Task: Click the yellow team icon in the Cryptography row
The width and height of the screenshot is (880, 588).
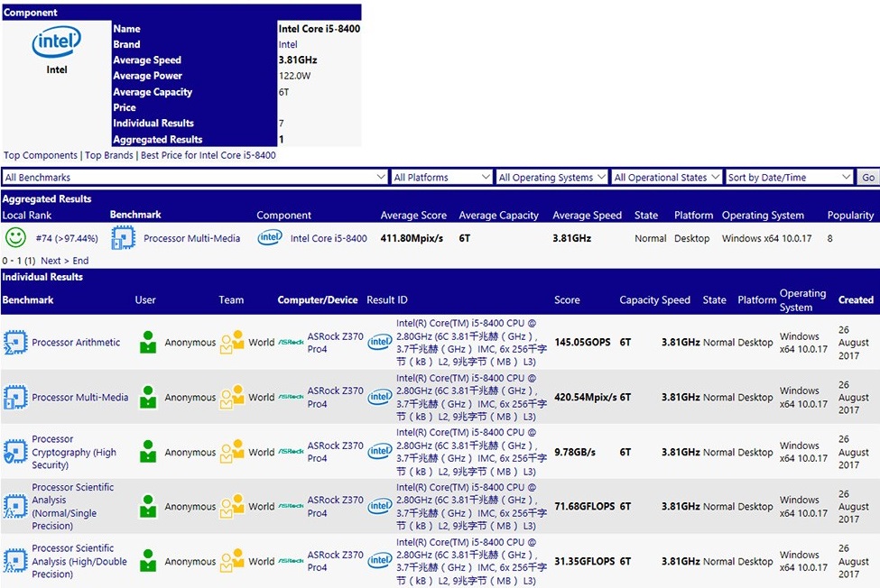Action: [x=232, y=451]
